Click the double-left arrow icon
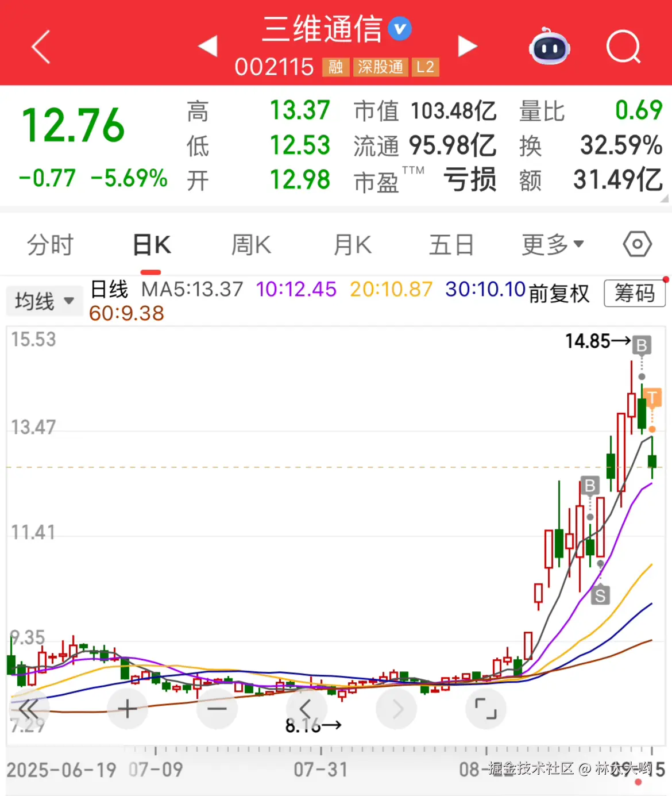The height and width of the screenshot is (796, 672). click(29, 709)
